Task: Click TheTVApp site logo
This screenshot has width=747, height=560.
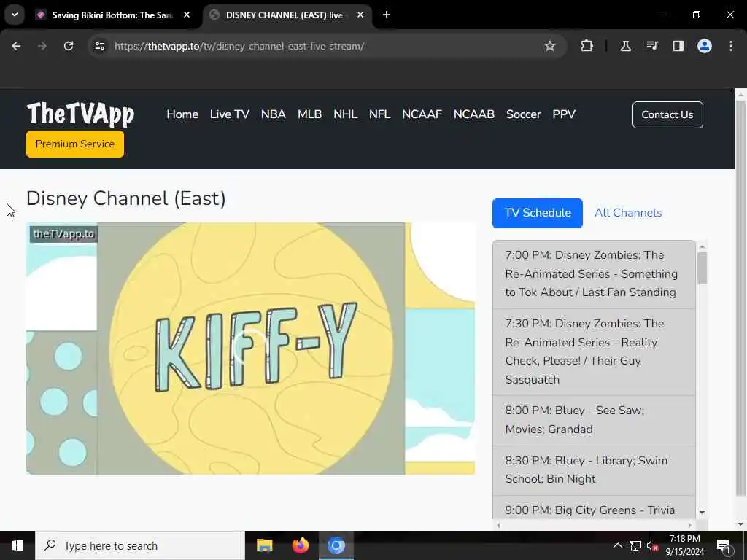Action: pos(80,114)
